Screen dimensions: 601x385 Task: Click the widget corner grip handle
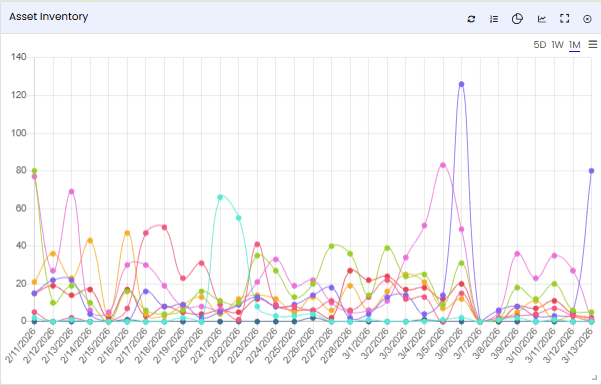(594, 377)
